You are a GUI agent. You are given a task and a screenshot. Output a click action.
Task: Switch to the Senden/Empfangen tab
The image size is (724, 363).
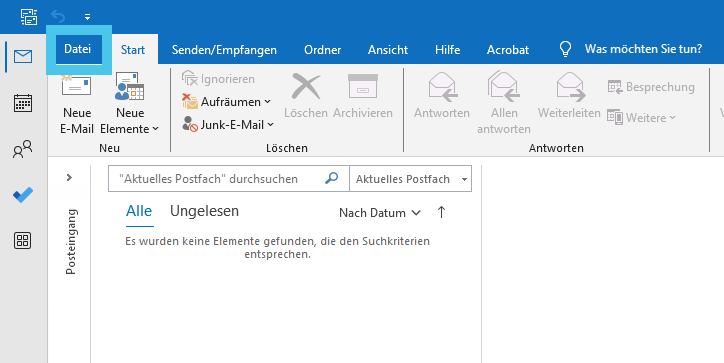[x=224, y=50]
